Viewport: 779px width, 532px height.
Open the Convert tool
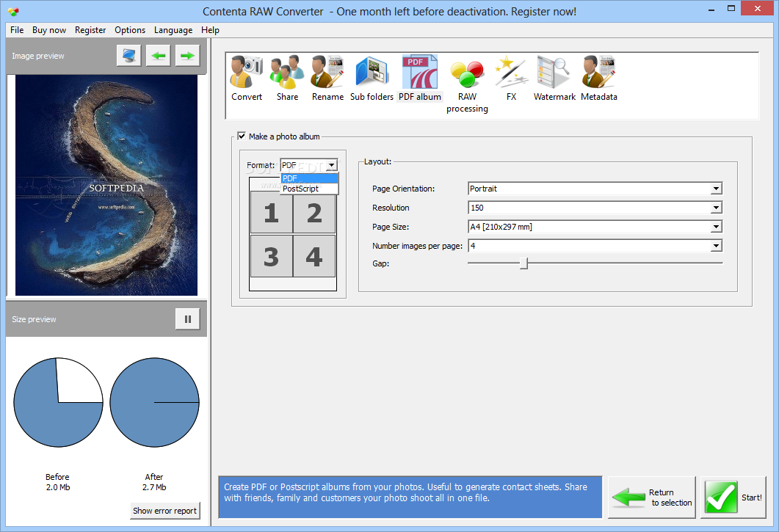click(247, 79)
